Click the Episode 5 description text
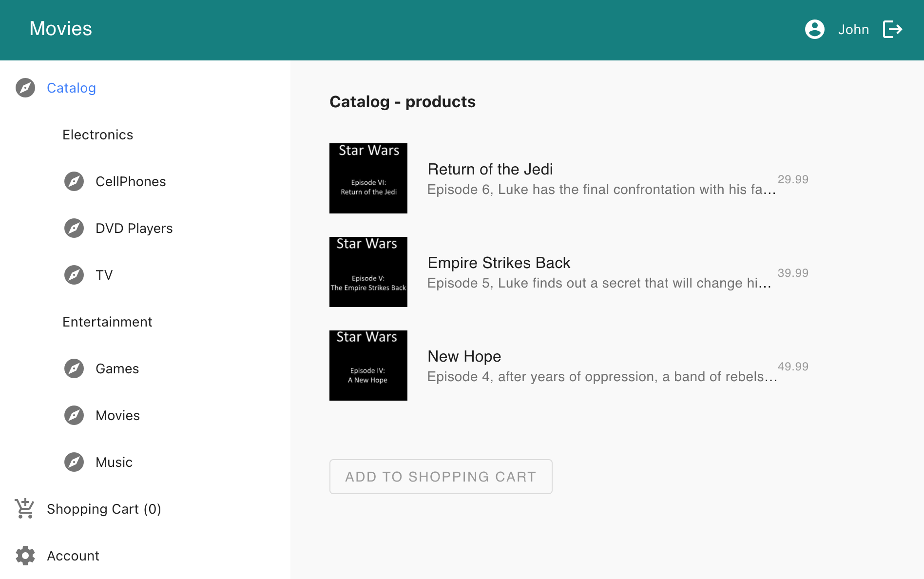 point(599,283)
